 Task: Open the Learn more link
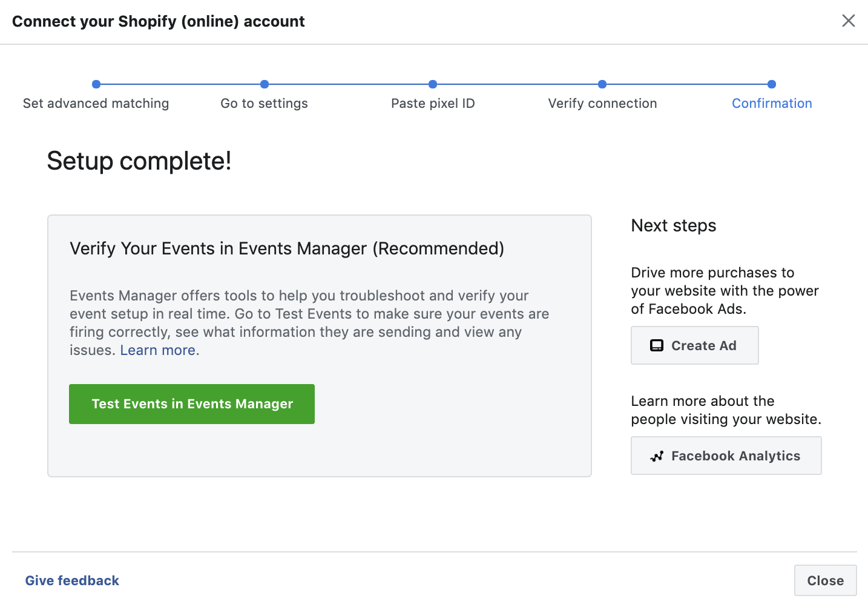[x=157, y=350]
